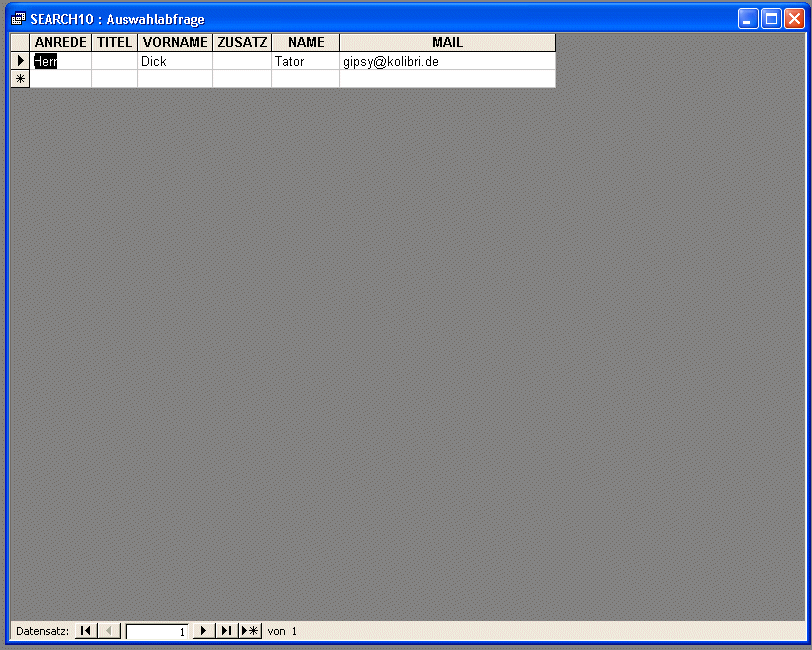Select the TITEL column header

pos(114,42)
